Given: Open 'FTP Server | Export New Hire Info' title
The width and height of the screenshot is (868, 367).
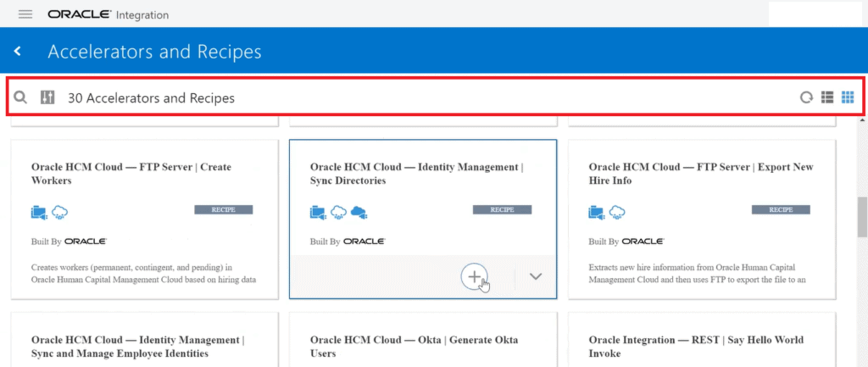Looking at the screenshot, I should (x=701, y=174).
